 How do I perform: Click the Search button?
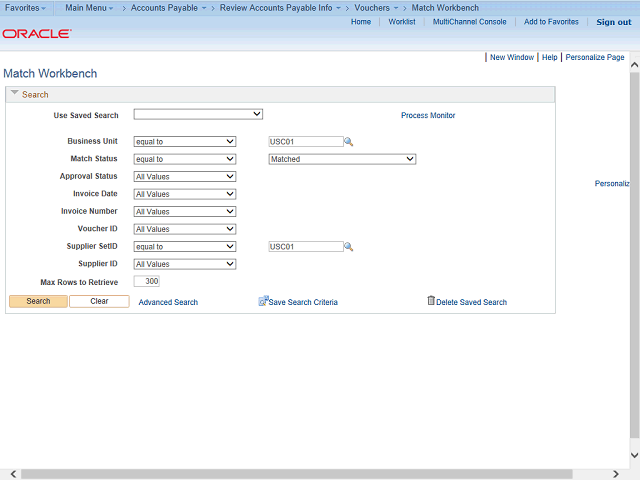[x=38, y=301]
